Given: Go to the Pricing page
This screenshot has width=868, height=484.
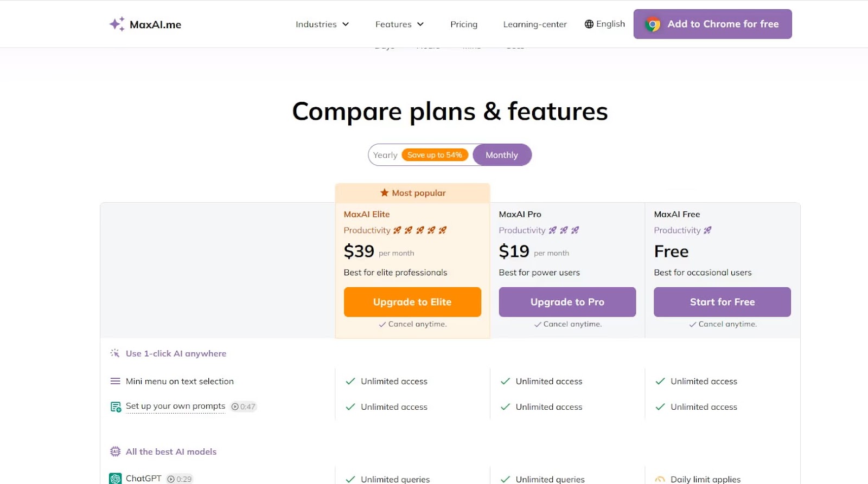Looking at the screenshot, I should point(464,24).
